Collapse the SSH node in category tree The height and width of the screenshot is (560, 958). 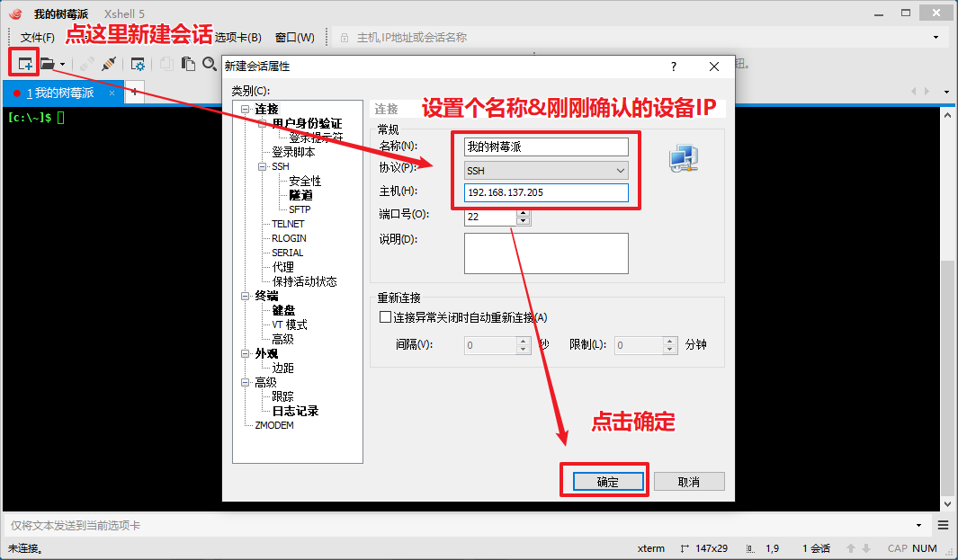coord(264,166)
